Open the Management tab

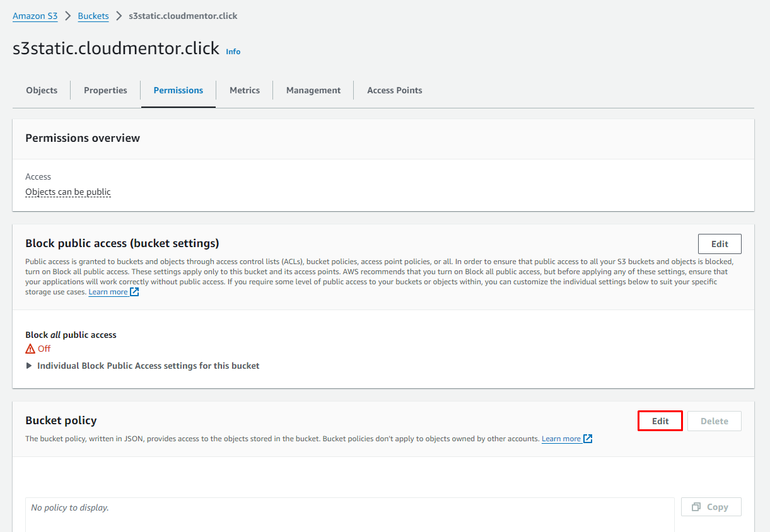coord(313,90)
